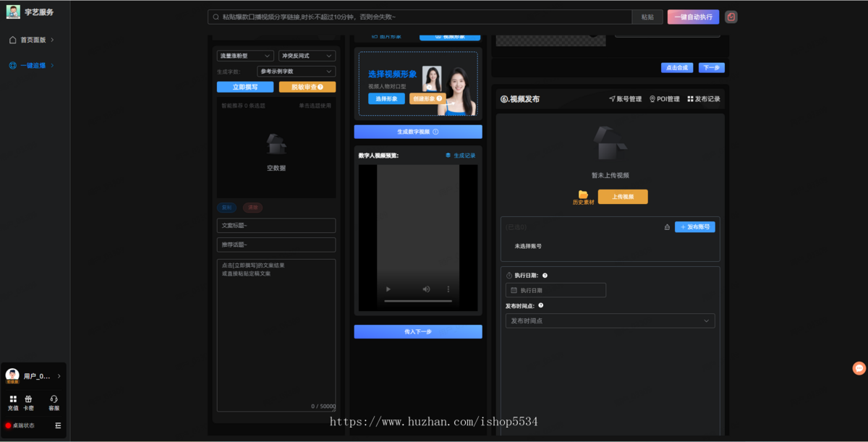Image resolution: width=868 pixels, height=442 pixels.
Task: Open the video player more-options menu
Action: (x=448, y=289)
